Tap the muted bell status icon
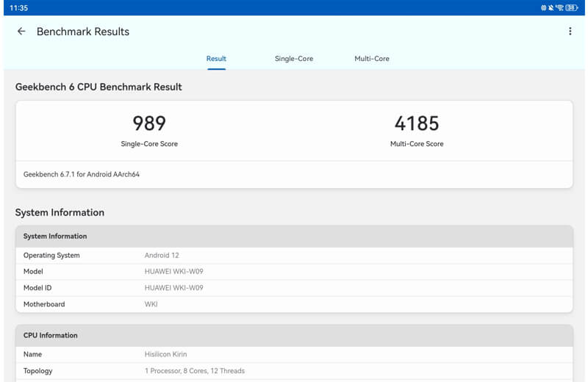Viewport: 588px width, 382px height. click(551, 7)
